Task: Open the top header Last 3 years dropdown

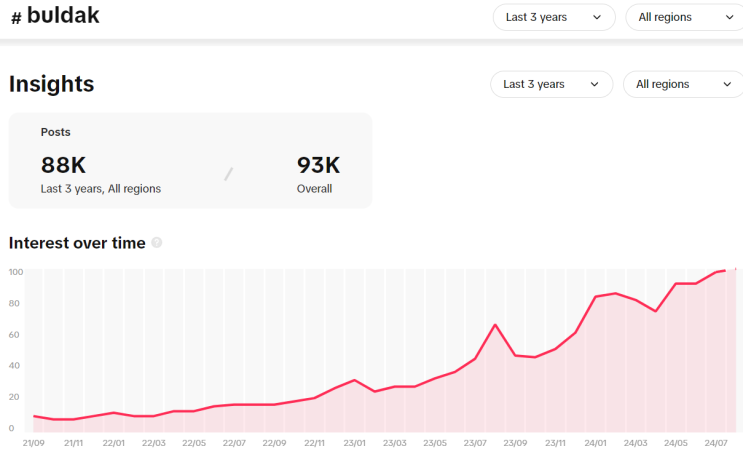Action: coord(554,17)
